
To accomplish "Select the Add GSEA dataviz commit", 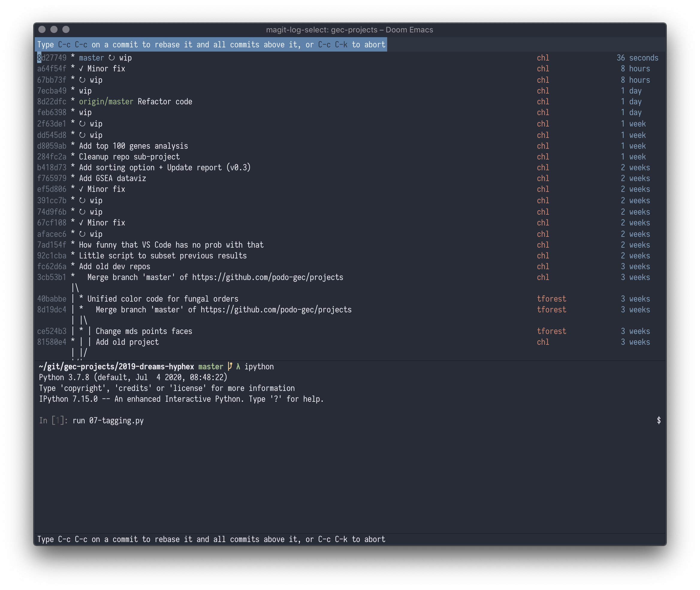I will [112, 178].
